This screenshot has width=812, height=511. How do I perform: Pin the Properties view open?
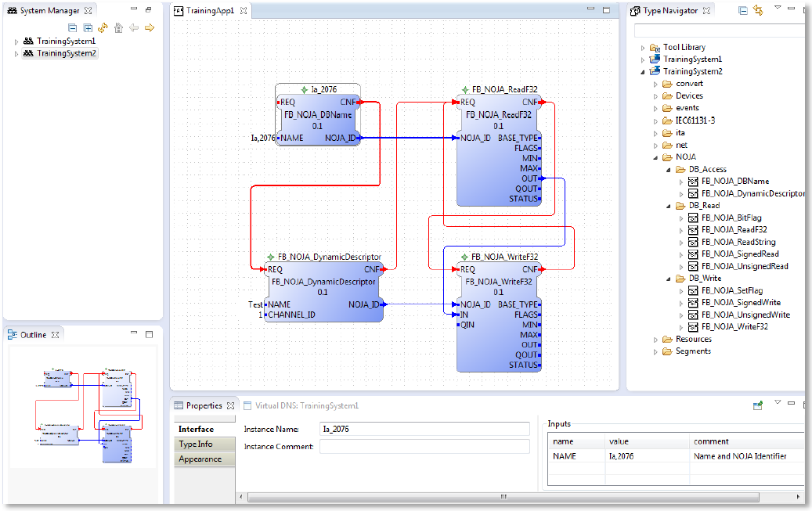(757, 405)
